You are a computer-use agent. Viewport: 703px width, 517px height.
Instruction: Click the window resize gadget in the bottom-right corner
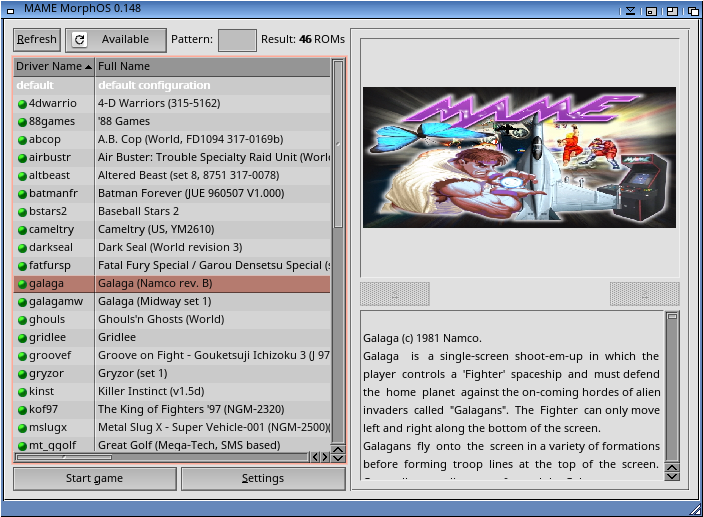click(694, 508)
